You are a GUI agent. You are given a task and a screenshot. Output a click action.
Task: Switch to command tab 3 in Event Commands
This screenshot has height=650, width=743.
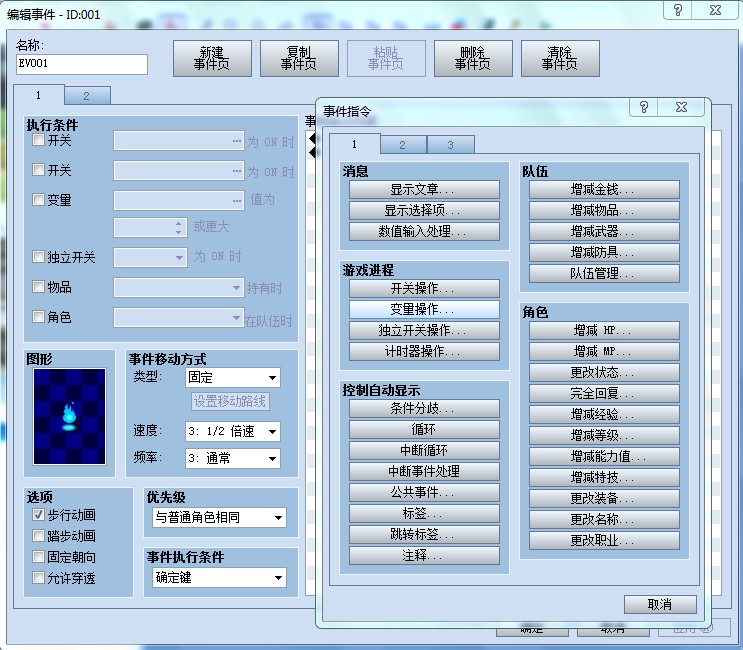tap(451, 145)
